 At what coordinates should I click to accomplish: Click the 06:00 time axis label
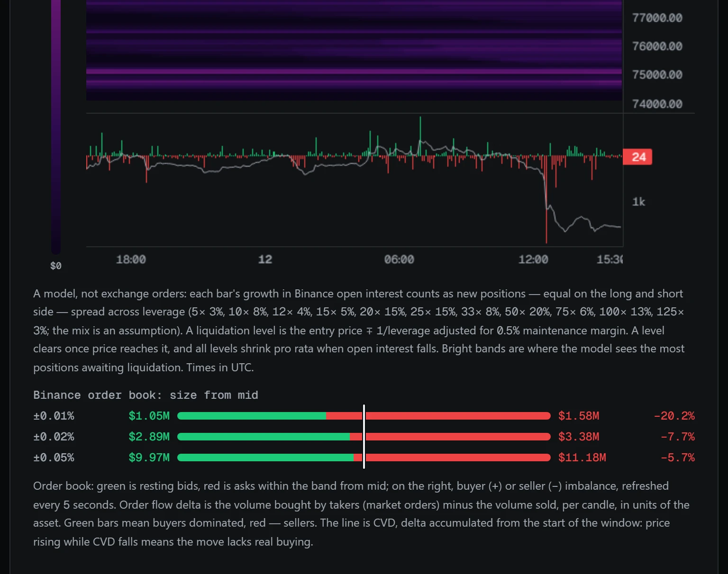[399, 260]
